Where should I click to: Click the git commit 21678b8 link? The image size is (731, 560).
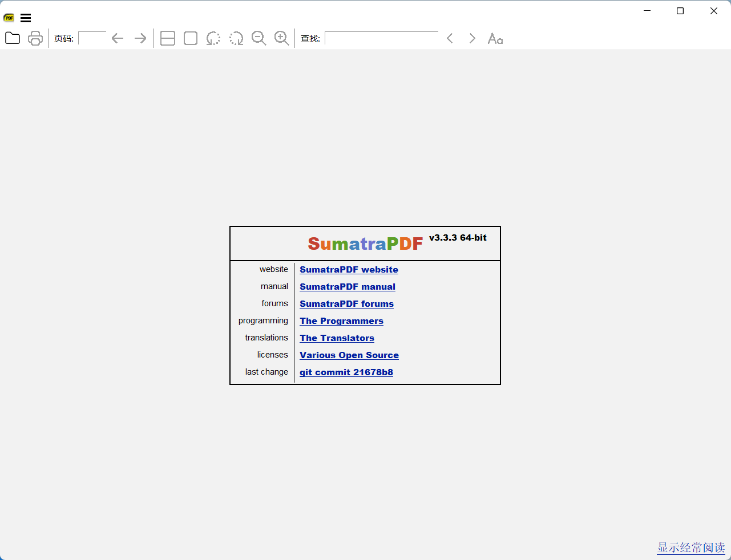tap(346, 372)
